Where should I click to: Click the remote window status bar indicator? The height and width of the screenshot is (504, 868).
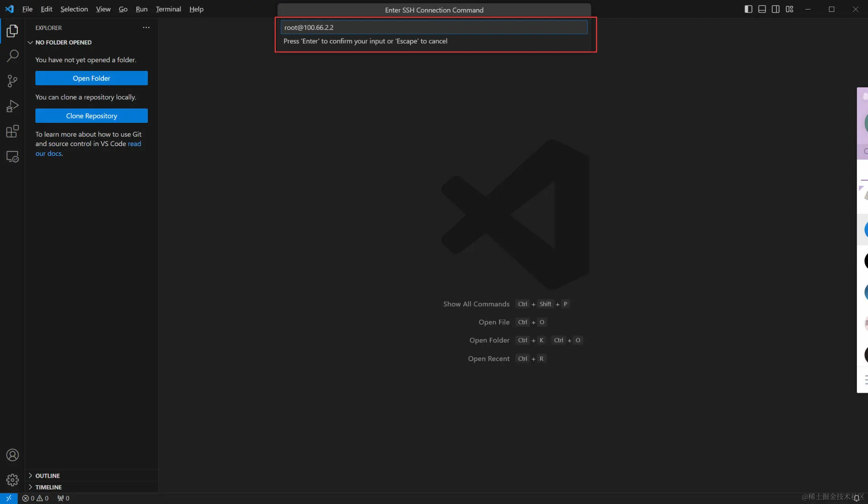[x=9, y=498]
